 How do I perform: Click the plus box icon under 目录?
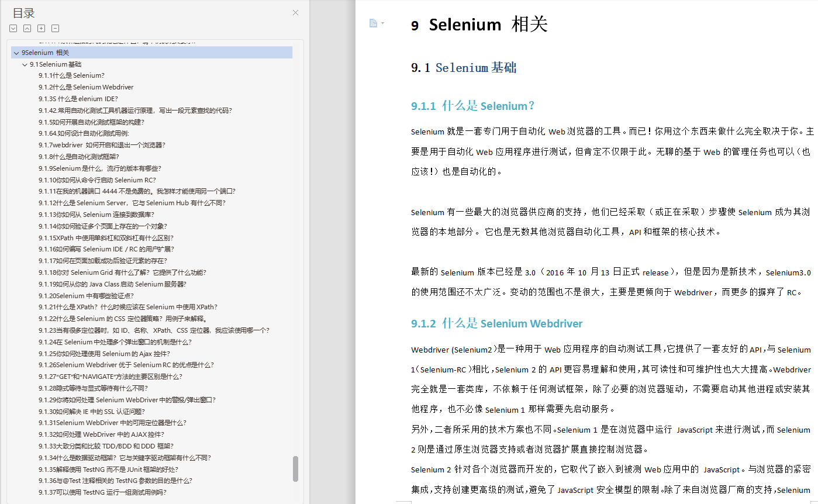point(42,28)
